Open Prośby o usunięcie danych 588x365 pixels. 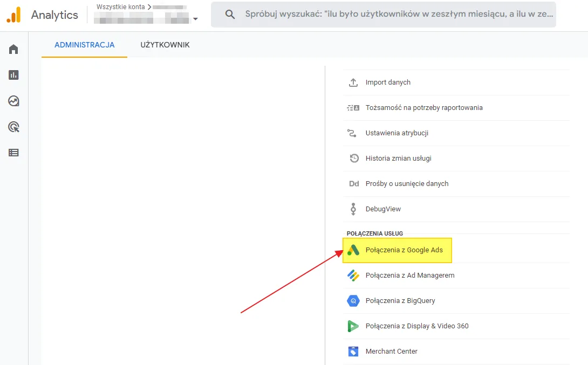pyautogui.click(x=456, y=184)
